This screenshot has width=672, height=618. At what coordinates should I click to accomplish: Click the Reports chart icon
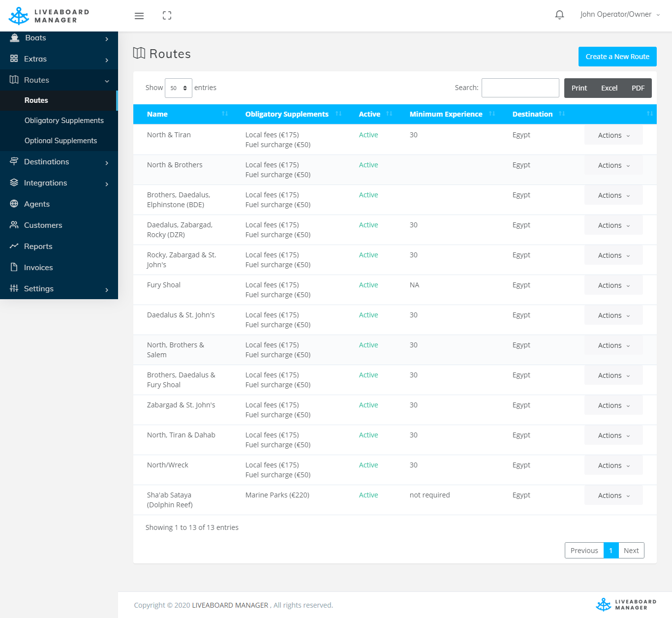tap(14, 246)
